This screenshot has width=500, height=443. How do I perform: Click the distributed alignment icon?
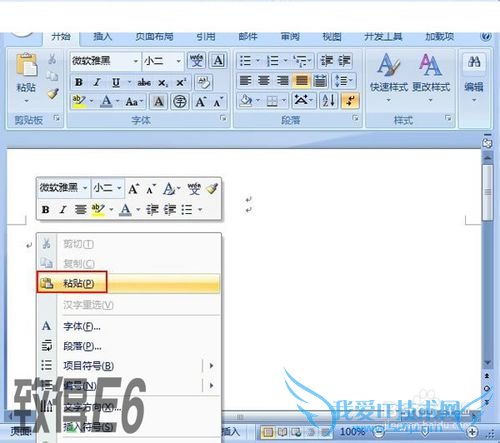pos(320,81)
